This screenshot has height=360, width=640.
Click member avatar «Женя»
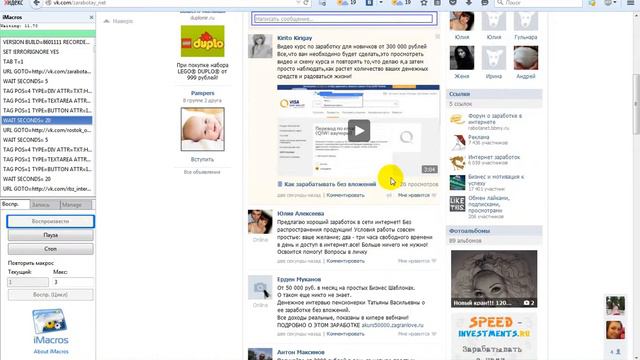tap(462, 58)
